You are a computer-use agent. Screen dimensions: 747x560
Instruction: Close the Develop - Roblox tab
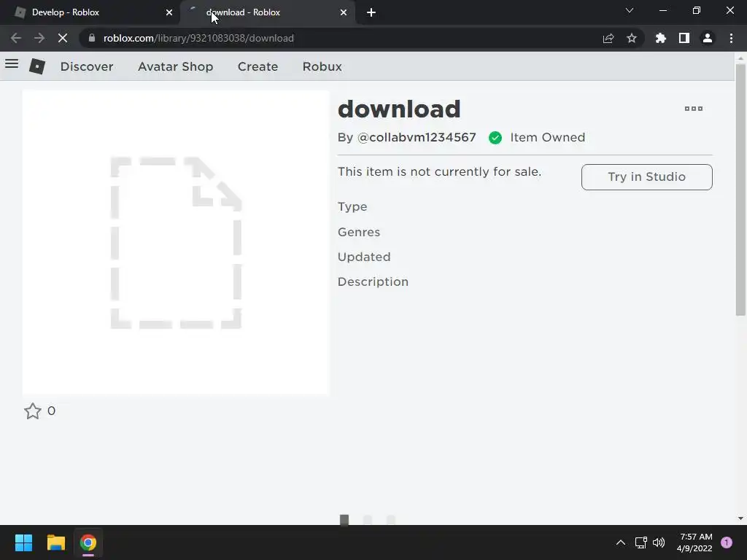coord(169,12)
